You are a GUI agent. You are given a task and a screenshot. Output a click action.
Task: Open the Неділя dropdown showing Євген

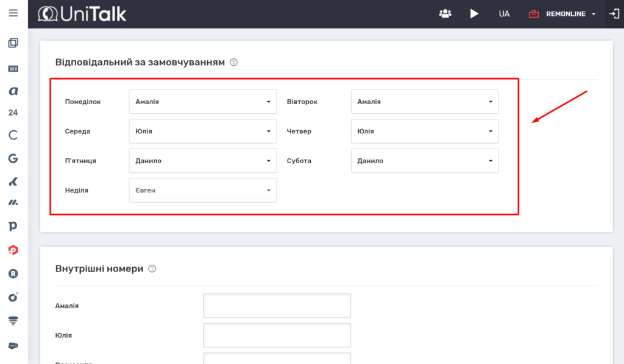point(203,190)
